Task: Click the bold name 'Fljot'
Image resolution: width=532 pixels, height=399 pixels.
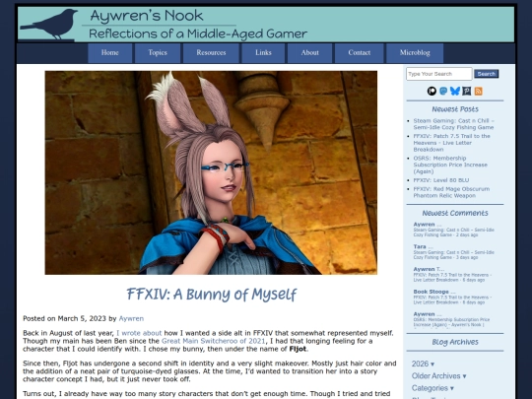Action: click(298, 349)
